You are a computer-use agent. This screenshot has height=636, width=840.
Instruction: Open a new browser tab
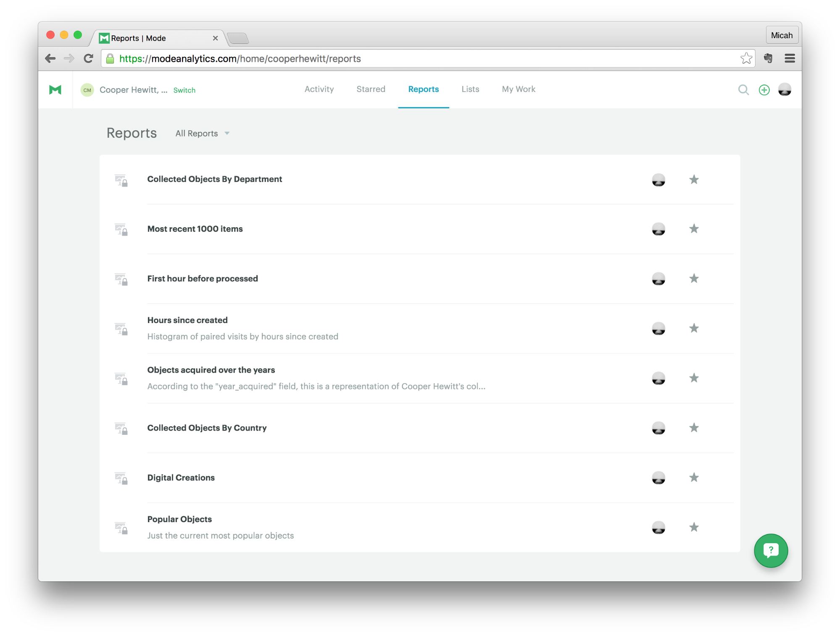pyautogui.click(x=238, y=38)
